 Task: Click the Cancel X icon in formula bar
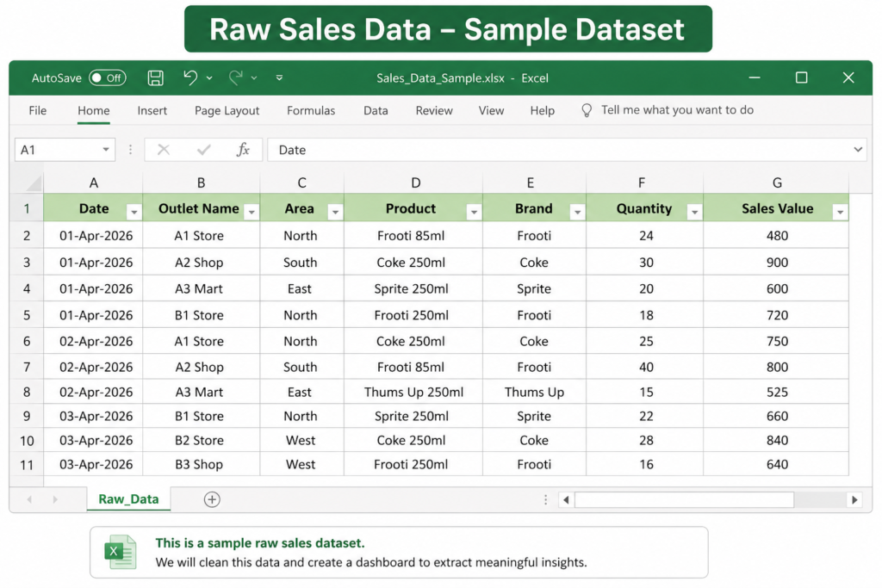tap(163, 150)
